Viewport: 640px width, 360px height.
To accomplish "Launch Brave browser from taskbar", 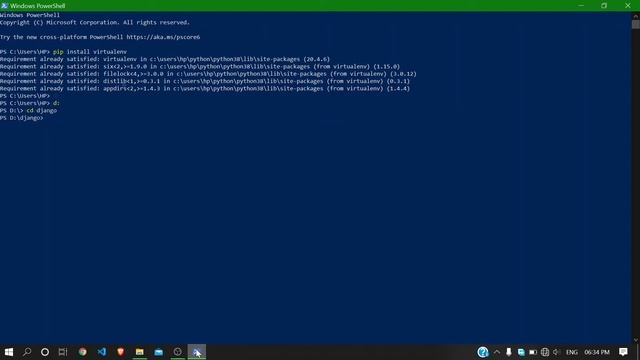I will pyautogui.click(x=120, y=352).
